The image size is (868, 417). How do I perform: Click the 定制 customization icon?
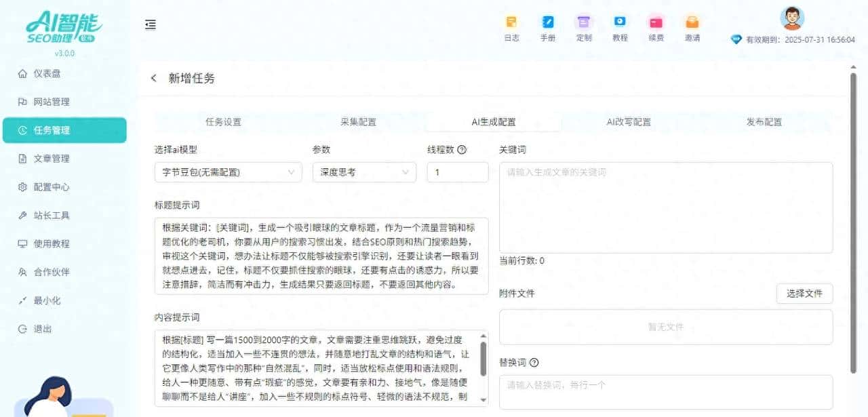(584, 22)
